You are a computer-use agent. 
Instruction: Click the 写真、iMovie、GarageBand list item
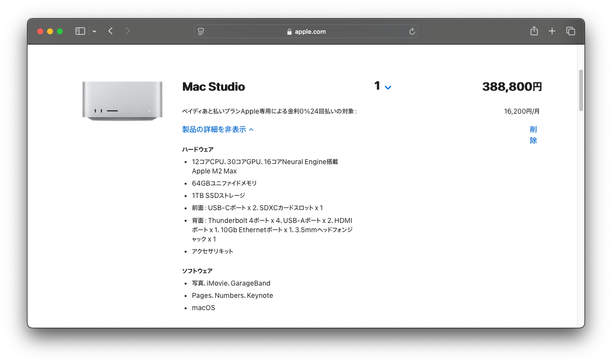(x=231, y=283)
